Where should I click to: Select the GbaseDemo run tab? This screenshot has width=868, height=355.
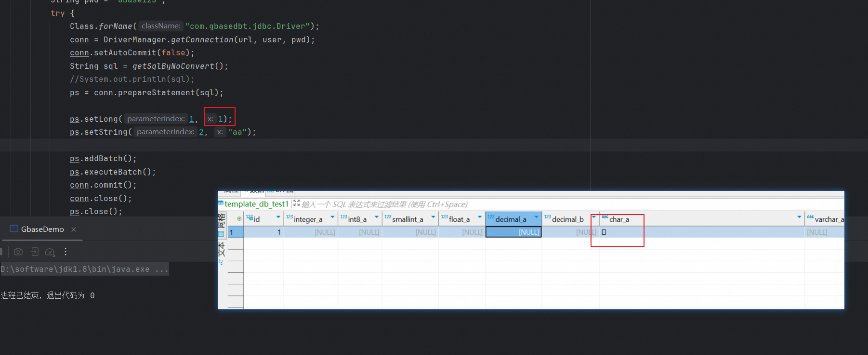point(42,229)
